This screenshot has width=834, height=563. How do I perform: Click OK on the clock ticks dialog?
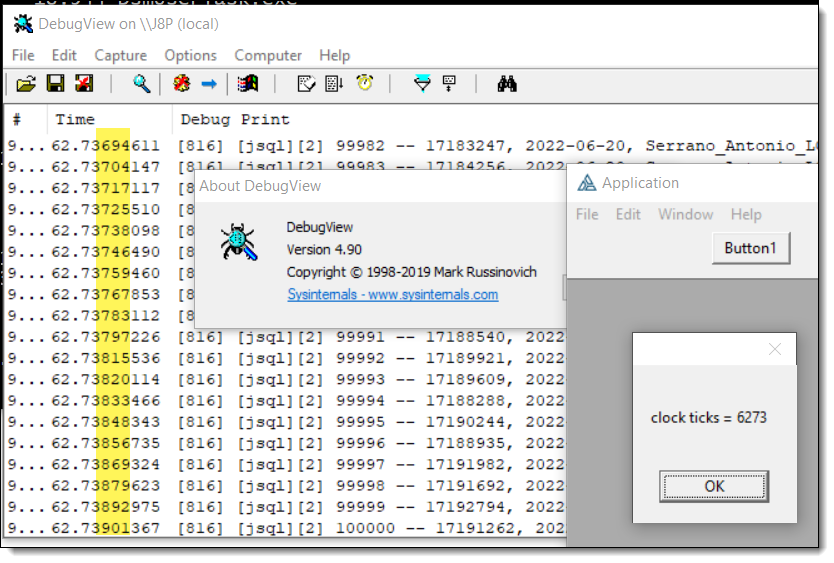tap(713, 486)
